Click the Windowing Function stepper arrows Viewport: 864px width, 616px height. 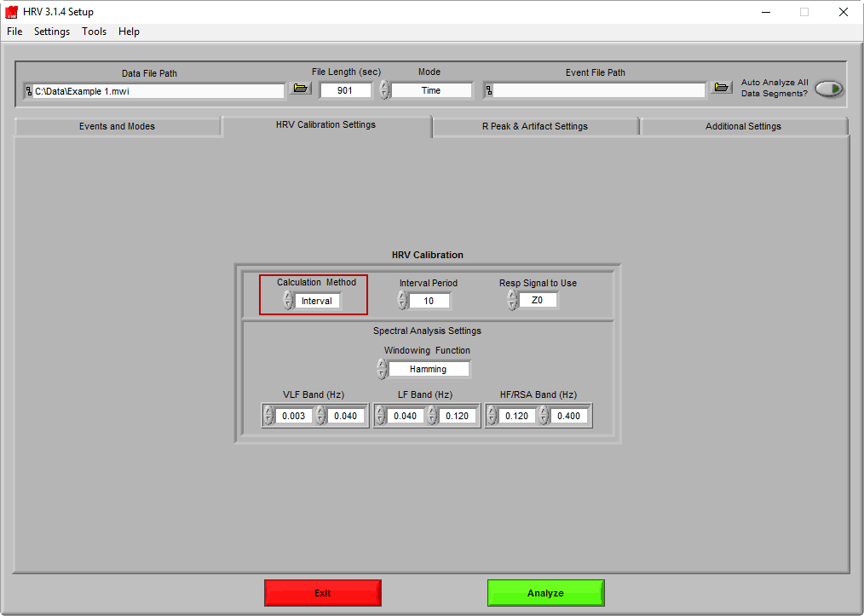pos(382,369)
